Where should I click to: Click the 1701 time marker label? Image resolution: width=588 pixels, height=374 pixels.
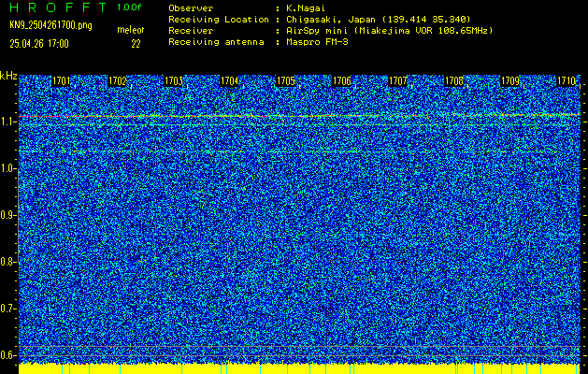pos(61,81)
